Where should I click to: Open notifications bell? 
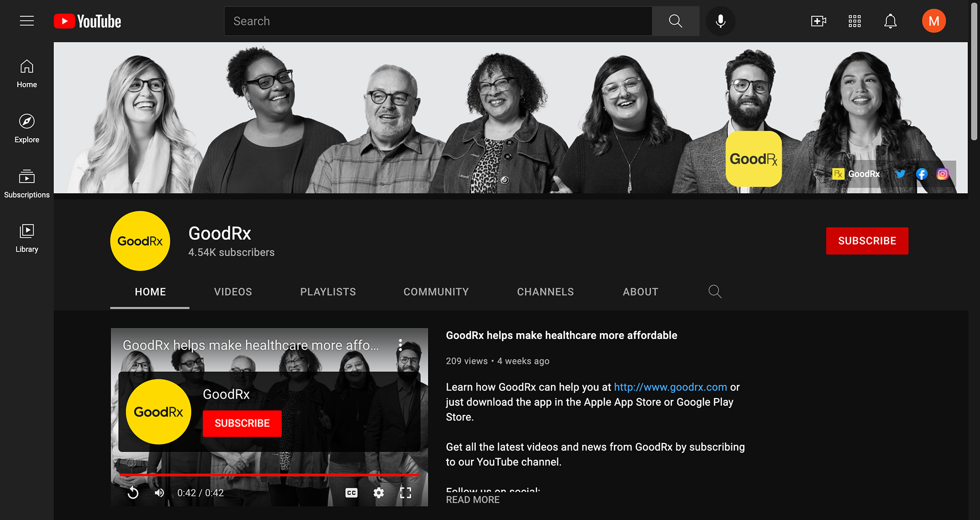click(x=890, y=21)
